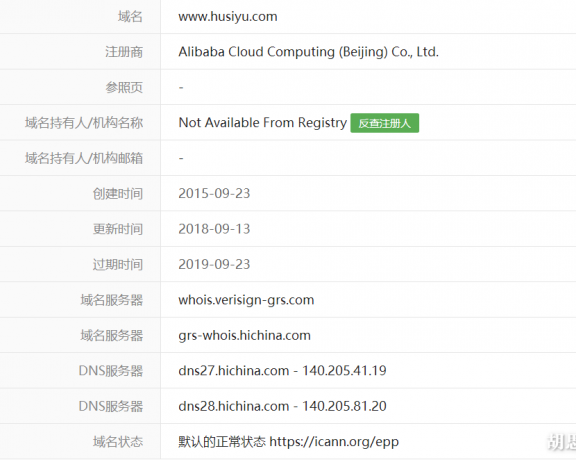Click the 域名持有人/机构邮箱 label
Image resolution: width=576 pixels, height=460 pixels.
tap(84, 158)
